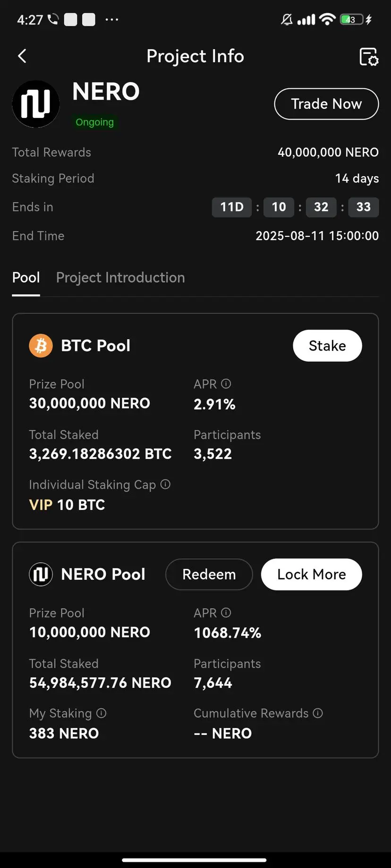Show info for Cumulative Rewards

(318, 713)
